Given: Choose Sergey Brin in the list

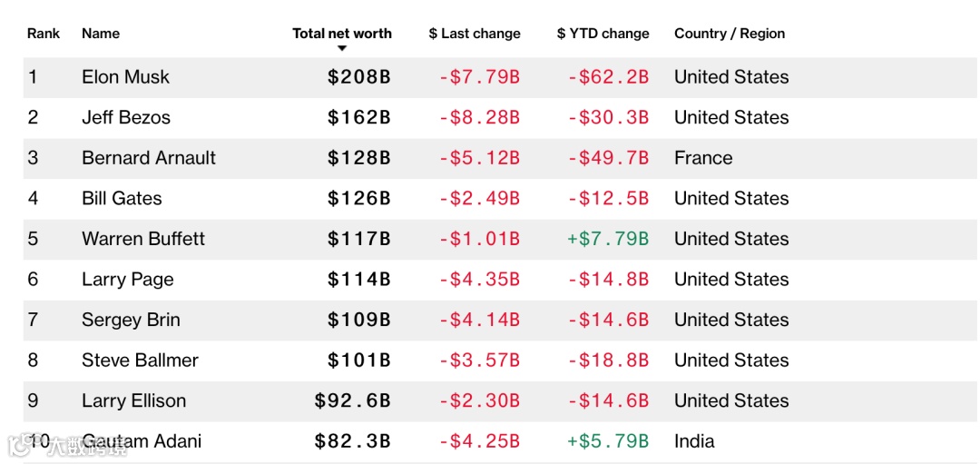Looking at the screenshot, I should 131,320.
